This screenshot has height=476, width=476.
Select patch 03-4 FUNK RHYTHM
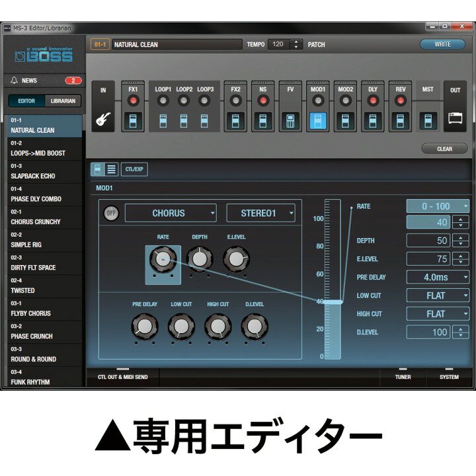[x=45, y=377]
